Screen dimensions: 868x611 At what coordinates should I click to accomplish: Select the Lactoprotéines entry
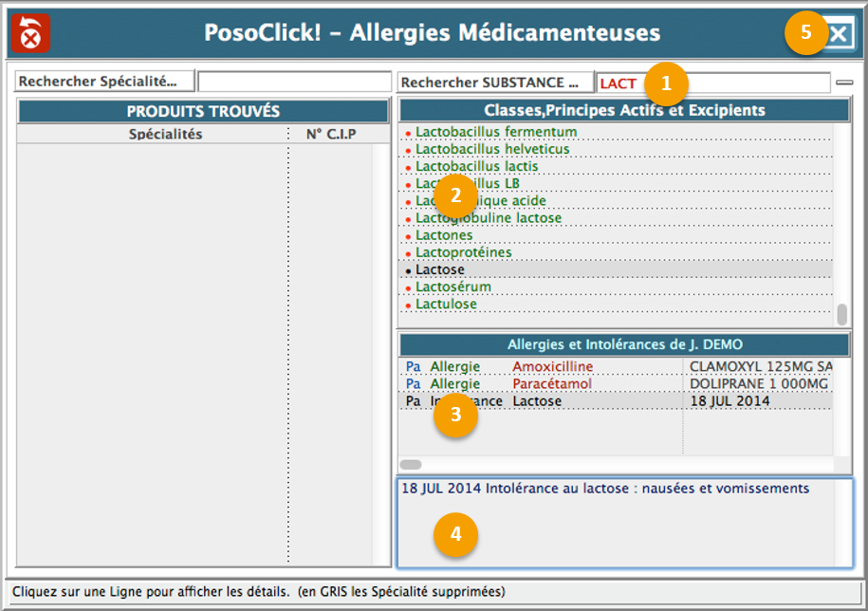click(x=463, y=252)
